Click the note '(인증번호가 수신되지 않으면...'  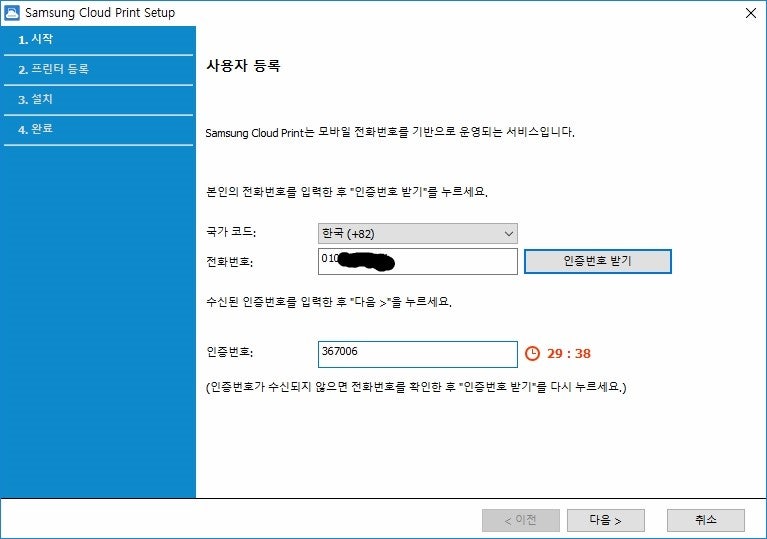coord(416,387)
